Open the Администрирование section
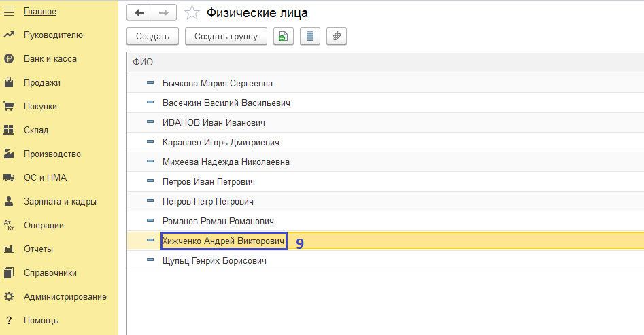 pos(65,297)
